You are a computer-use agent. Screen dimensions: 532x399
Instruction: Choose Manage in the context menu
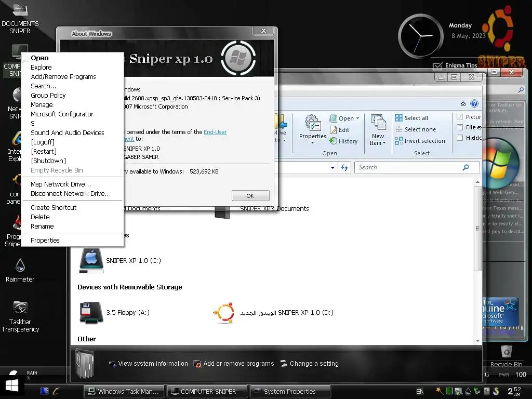[42, 104]
